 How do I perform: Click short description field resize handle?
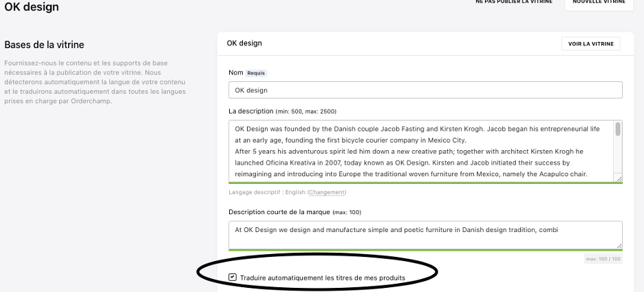pos(619,245)
